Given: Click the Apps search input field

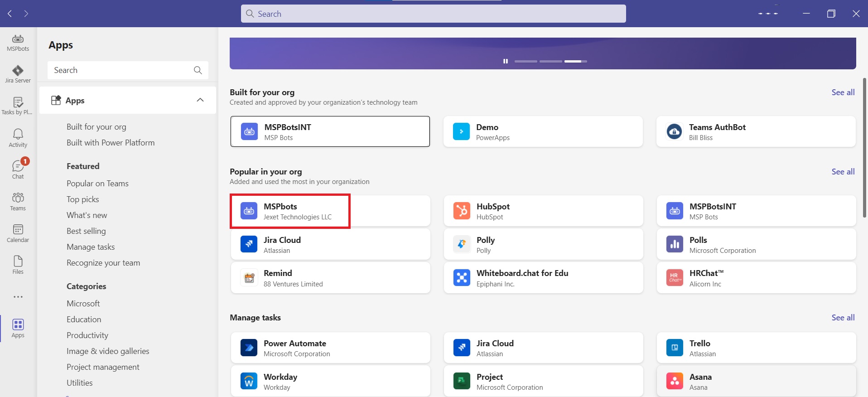Looking at the screenshot, I should click(x=121, y=70).
